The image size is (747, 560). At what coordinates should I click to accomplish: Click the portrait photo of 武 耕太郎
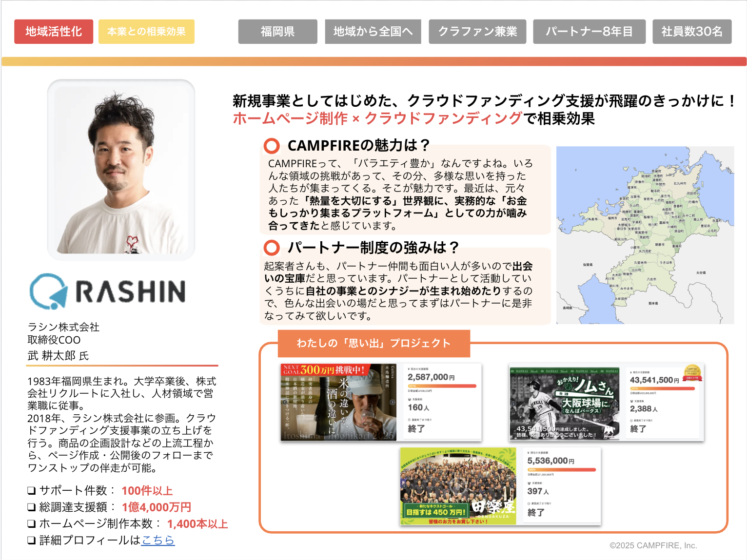[121, 170]
